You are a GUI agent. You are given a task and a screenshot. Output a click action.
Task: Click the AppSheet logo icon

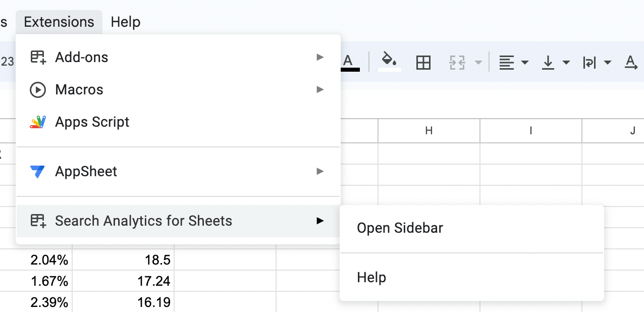point(37,172)
